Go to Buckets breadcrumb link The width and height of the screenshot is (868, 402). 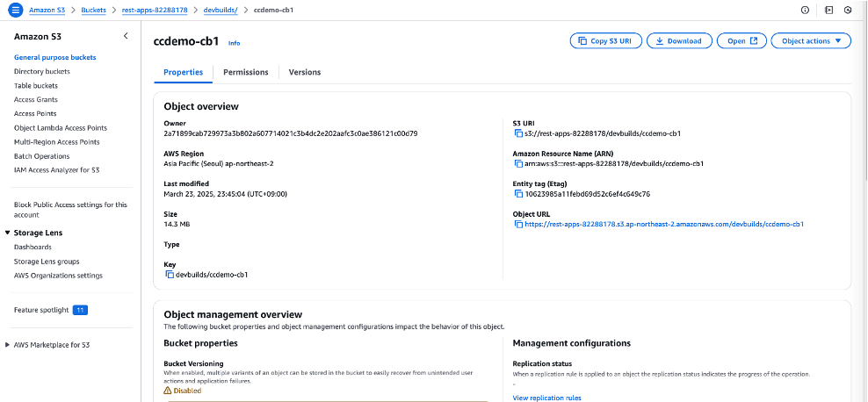93,10
